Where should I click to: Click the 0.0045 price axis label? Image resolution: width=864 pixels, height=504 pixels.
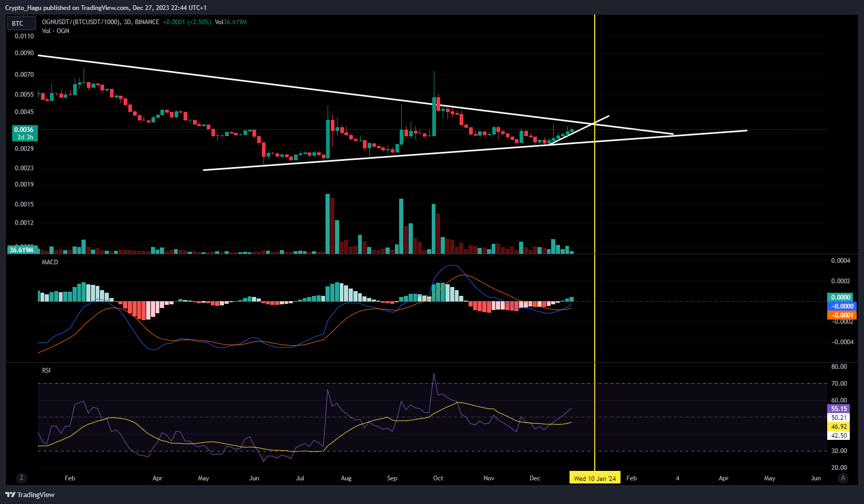click(x=24, y=112)
